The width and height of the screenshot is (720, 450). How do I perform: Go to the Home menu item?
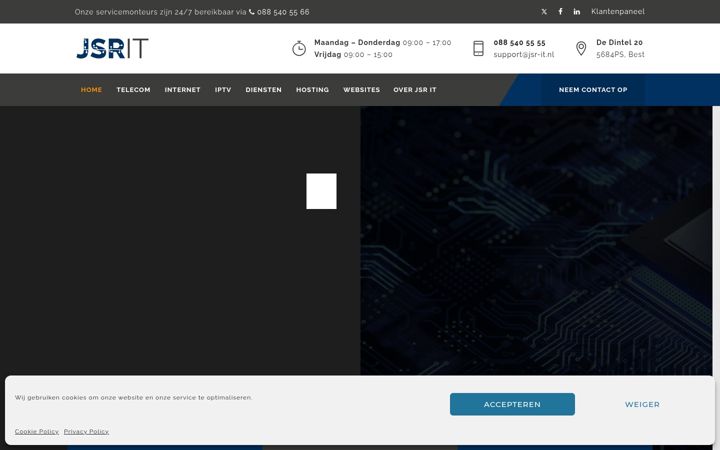coord(91,90)
